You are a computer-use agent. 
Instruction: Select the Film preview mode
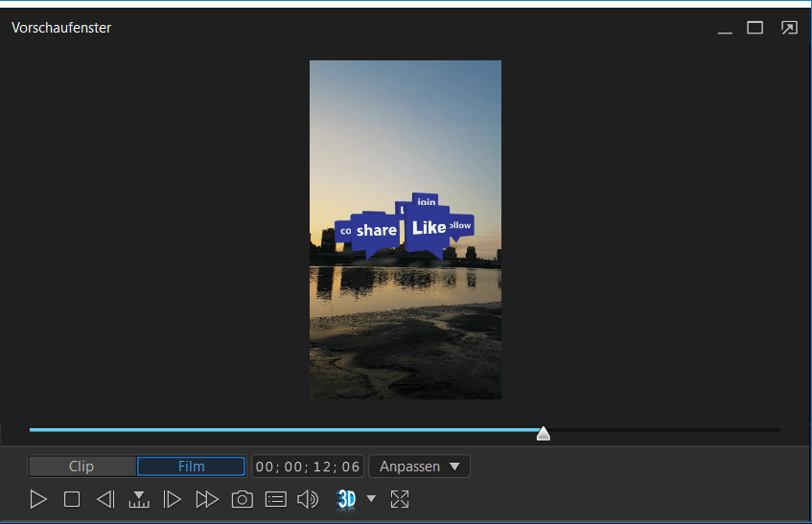(191, 467)
